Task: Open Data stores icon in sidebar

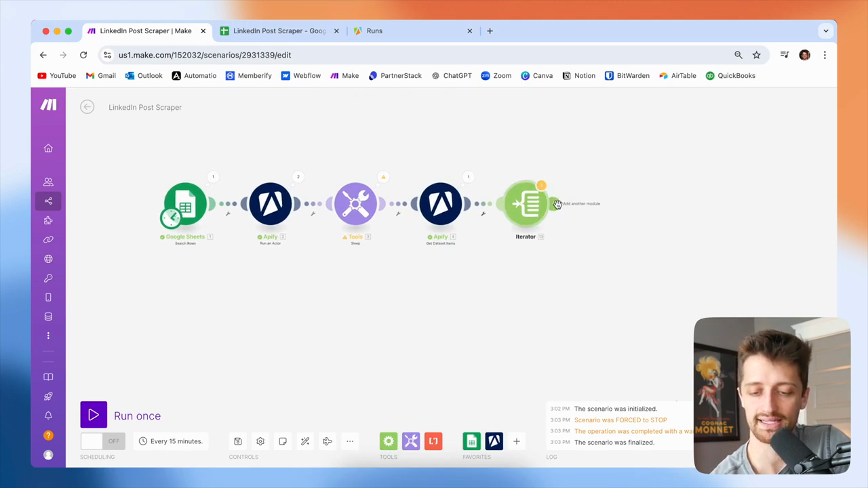Action: point(48,317)
